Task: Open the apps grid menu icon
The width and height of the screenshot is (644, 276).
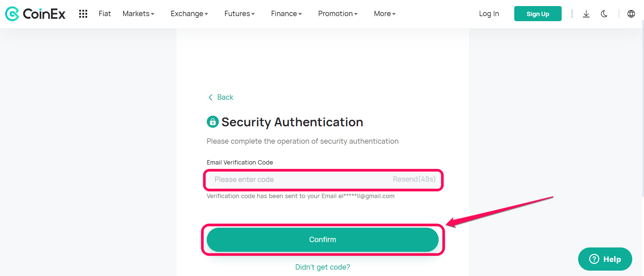Action: click(x=83, y=14)
